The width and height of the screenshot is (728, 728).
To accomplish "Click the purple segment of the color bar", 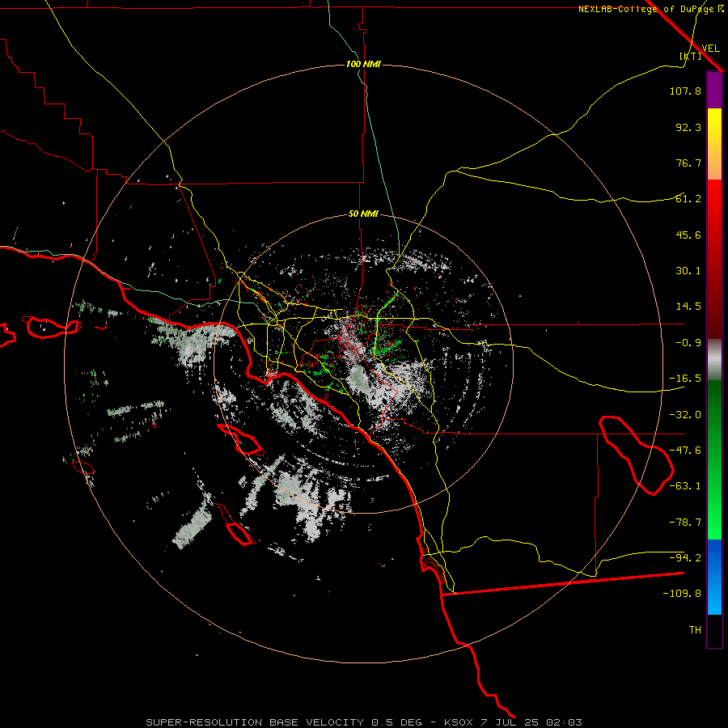I will 714,90.
